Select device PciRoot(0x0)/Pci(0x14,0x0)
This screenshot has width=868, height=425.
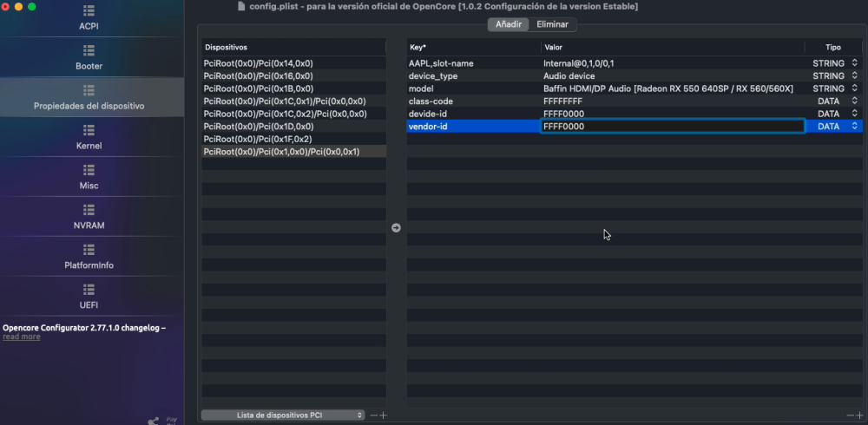click(294, 63)
